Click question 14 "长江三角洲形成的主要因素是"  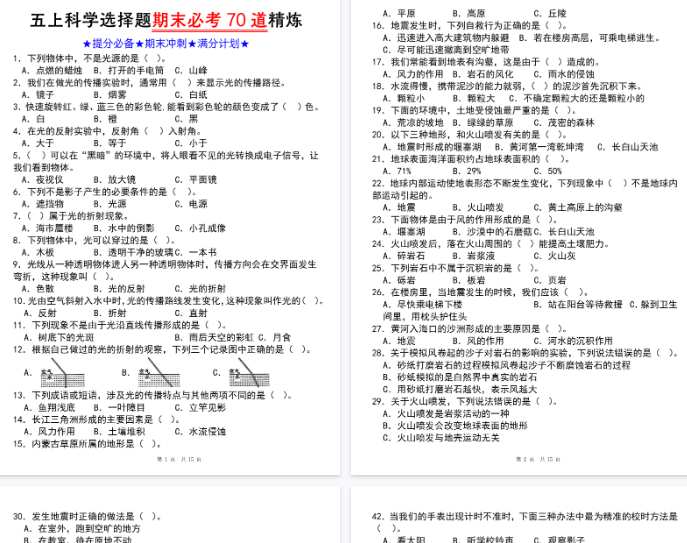pyautogui.click(x=96, y=419)
